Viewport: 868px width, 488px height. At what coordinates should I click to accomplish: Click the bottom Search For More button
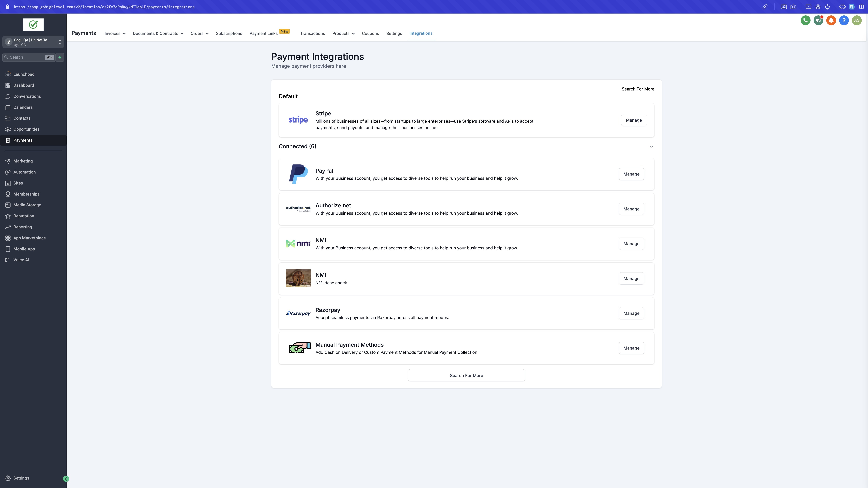466,375
